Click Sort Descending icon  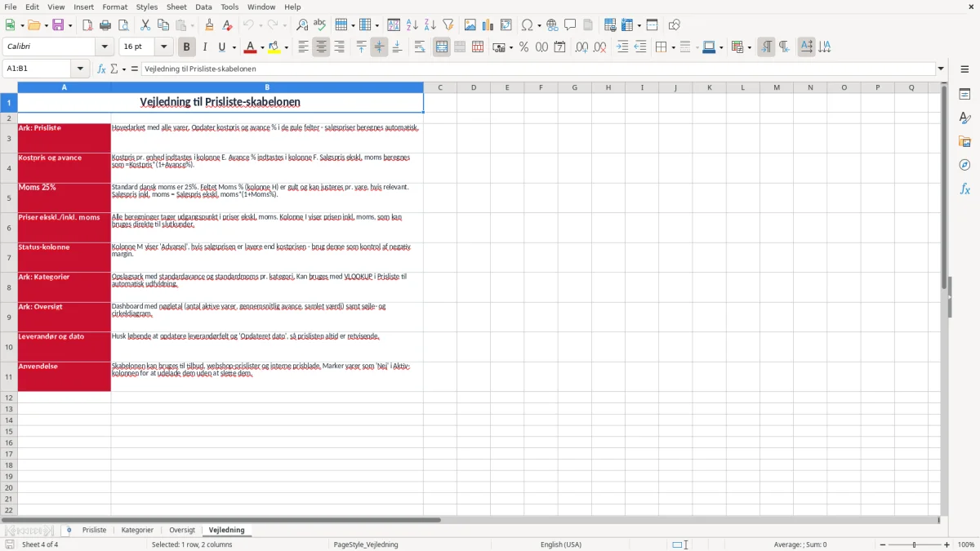430,25
